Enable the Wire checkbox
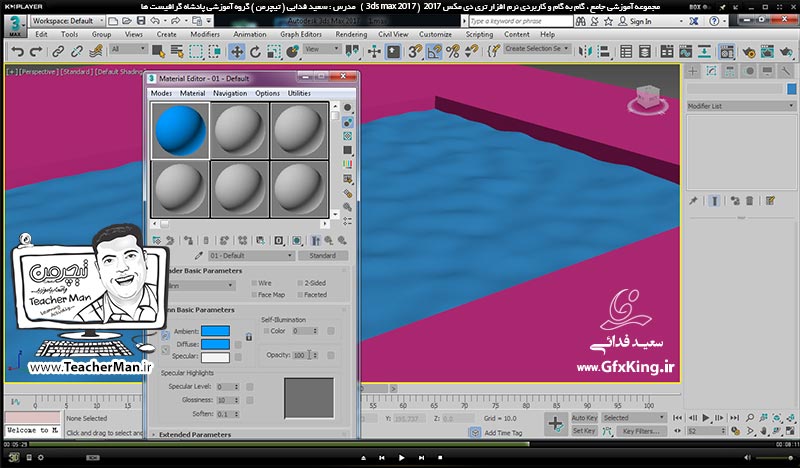 tap(254, 283)
